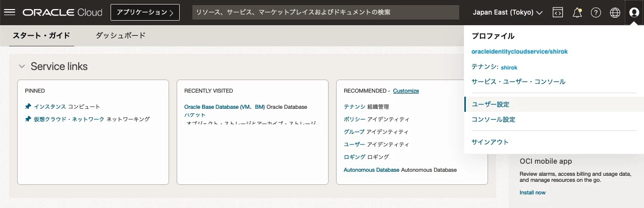Open the pinned 仮想クラウド・ネットワーク link
The width and height of the screenshot is (644, 208).
[69, 119]
